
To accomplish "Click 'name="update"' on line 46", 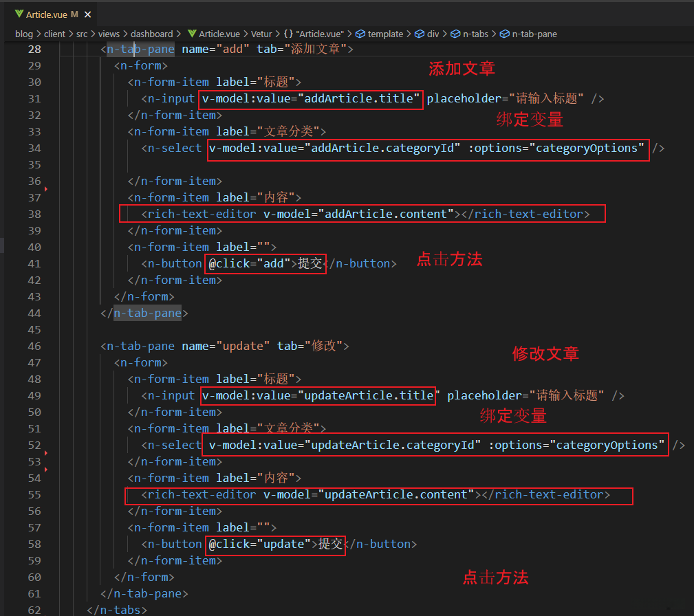I will (x=226, y=346).
